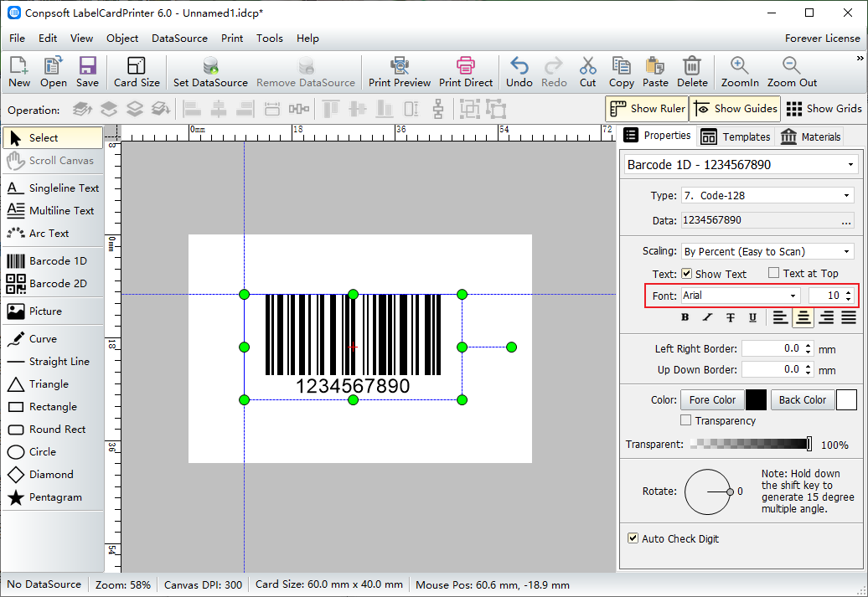Cut the selected barcode object
The width and height of the screenshot is (868, 597).
tap(588, 72)
